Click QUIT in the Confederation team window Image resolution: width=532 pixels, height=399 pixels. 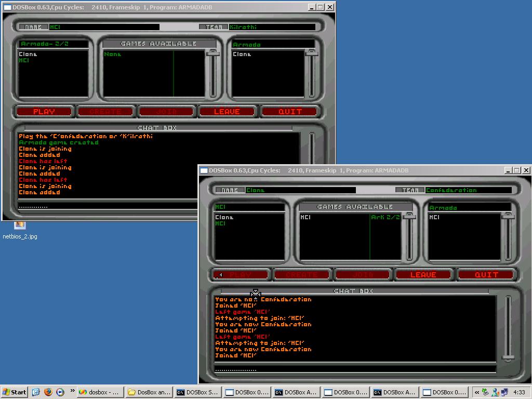tap(486, 274)
